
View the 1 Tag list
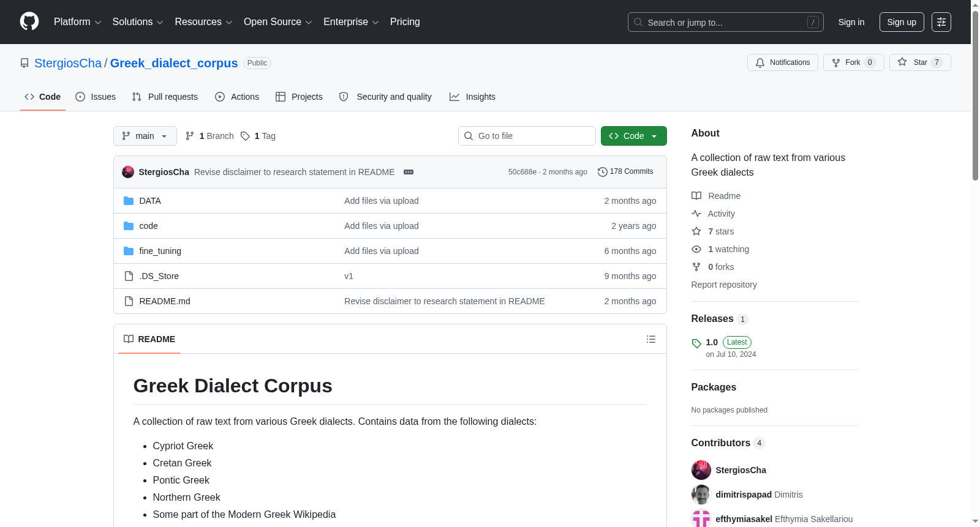click(x=258, y=136)
